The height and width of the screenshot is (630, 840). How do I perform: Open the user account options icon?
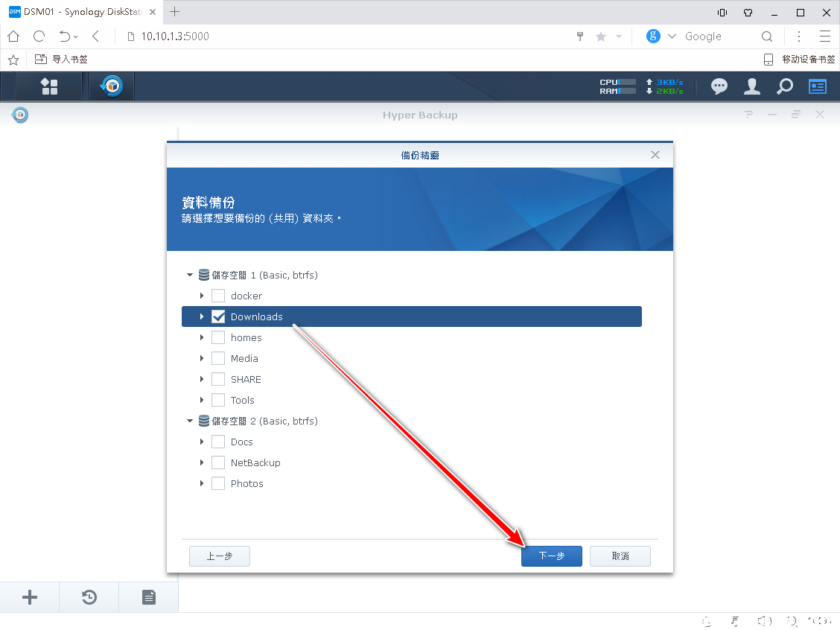(752, 86)
